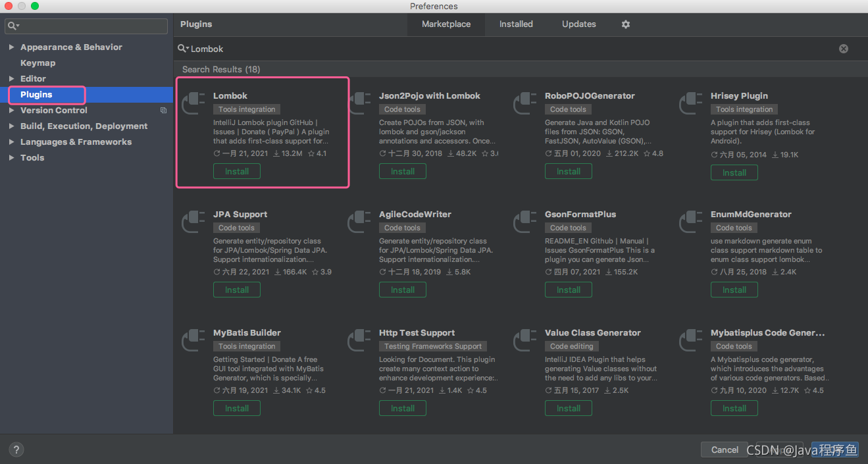868x464 pixels.
Task: Install the MyBatis Builder plugin
Action: coord(237,409)
